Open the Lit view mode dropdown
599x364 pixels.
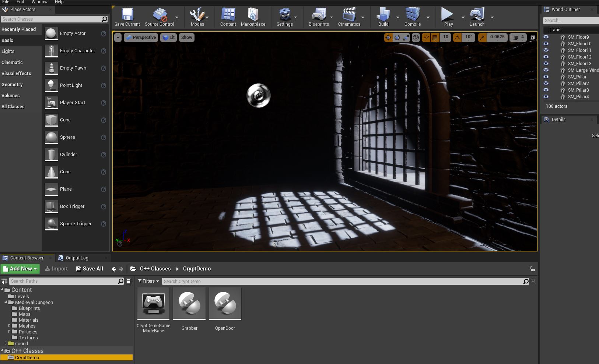coord(168,38)
